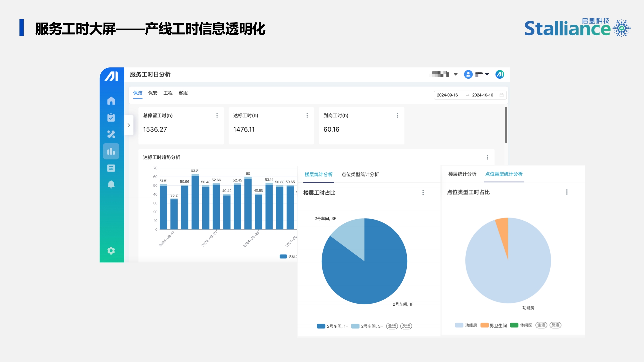Open more options on 达标工时(h) card
644x362 pixels.
tap(307, 115)
